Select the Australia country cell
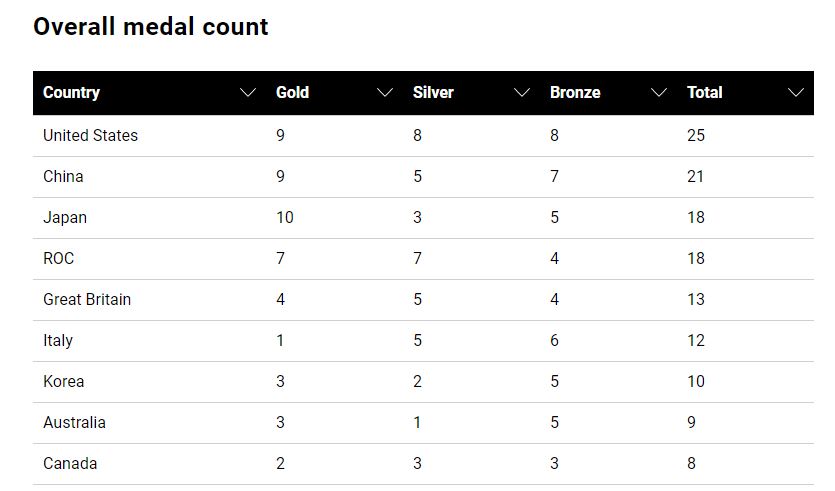Screen dimensions: 835x491 [x=74, y=423]
